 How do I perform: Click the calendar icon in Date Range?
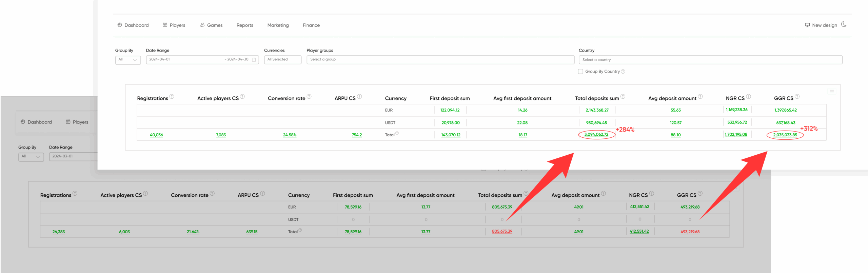pyautogui.click(x=254, y=60)
